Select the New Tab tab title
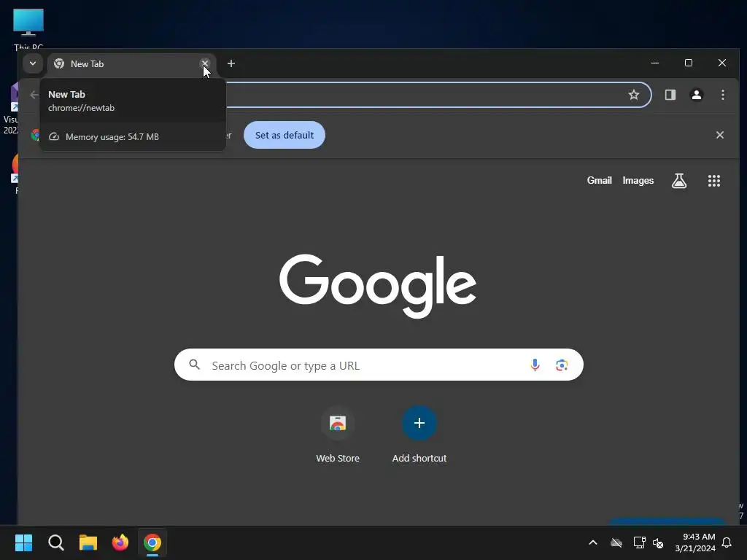Viewport: 747px width, 560px height. pos(88,64)
